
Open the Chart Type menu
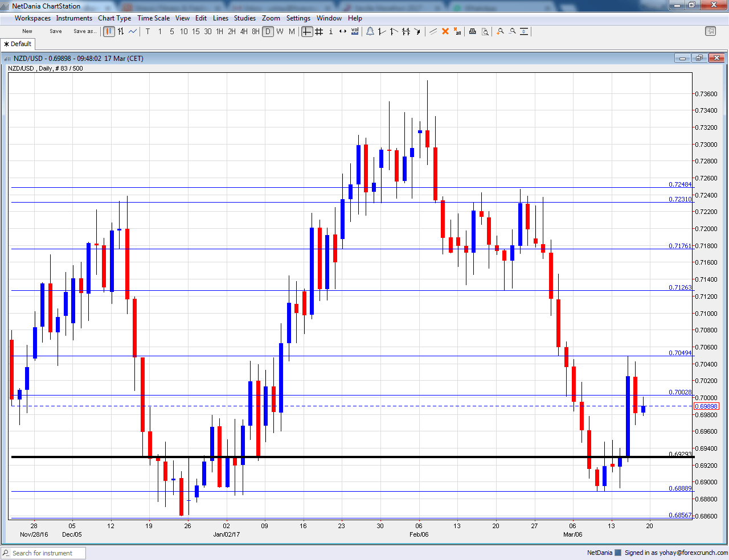(x=114, y=18)
